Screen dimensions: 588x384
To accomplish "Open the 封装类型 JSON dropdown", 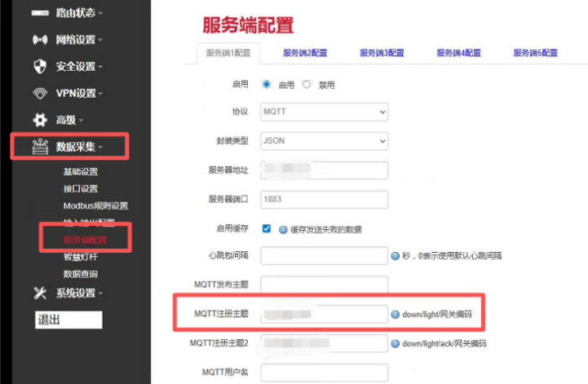I will (325, 141).
